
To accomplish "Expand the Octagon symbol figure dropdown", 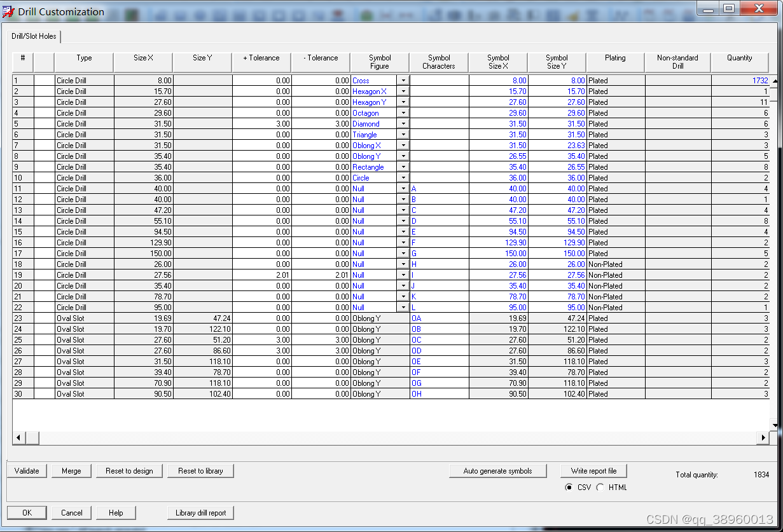I will 403,113.
